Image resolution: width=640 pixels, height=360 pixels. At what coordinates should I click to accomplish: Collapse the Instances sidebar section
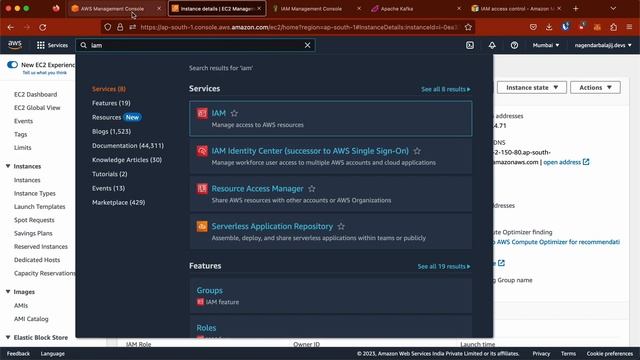(x=8, y=166)
